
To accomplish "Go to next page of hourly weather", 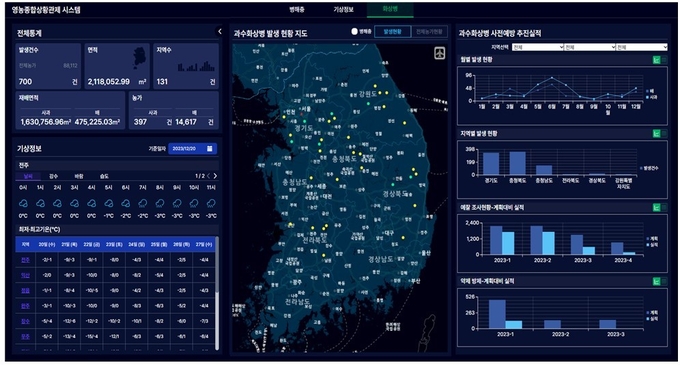I will 215,176.
